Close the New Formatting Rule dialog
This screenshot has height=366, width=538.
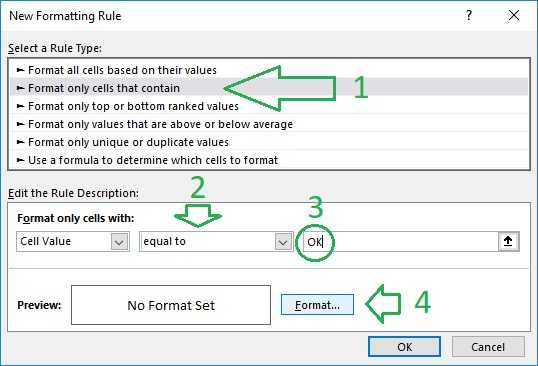tap(514, 15)
